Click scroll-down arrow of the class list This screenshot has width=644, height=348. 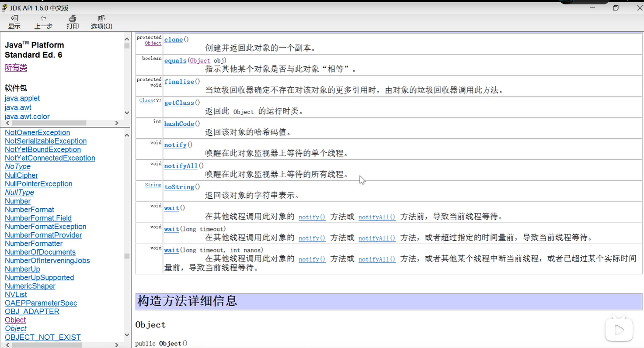127,335
